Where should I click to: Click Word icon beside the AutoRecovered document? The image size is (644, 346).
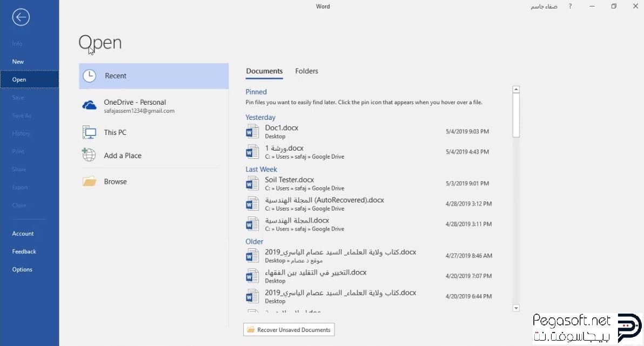pyautogui.click(x=252, y=204)
